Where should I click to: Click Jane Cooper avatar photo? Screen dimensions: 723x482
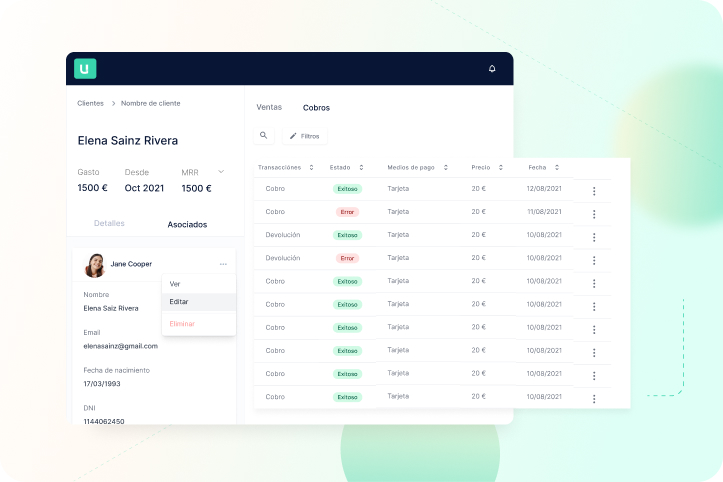point(95,266)
